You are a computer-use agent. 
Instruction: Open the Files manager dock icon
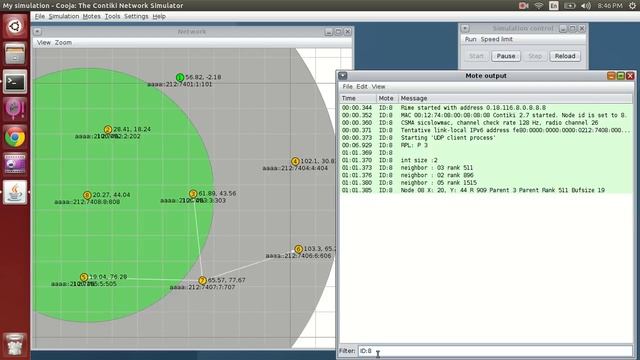(x=15, y=54)
